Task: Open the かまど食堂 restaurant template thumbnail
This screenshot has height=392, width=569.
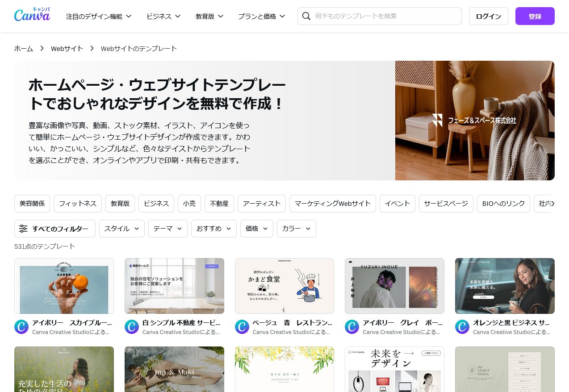Action: click(x=284, y=286)
